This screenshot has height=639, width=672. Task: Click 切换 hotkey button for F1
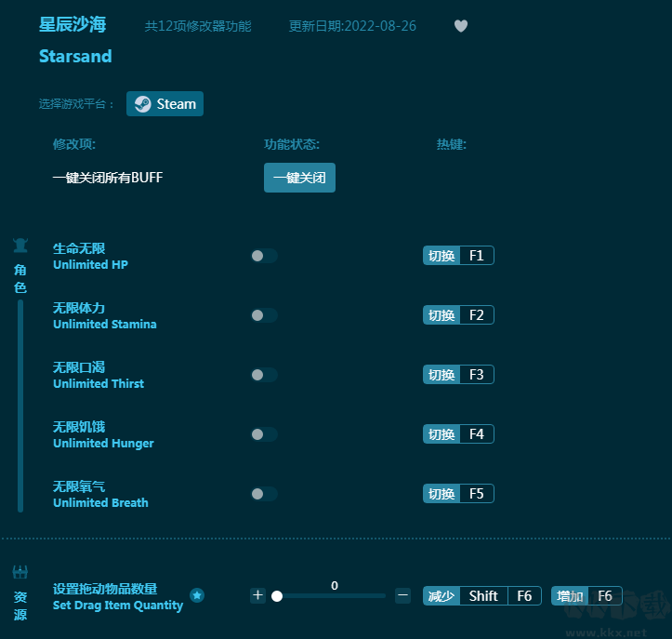(x=441, y=256)
